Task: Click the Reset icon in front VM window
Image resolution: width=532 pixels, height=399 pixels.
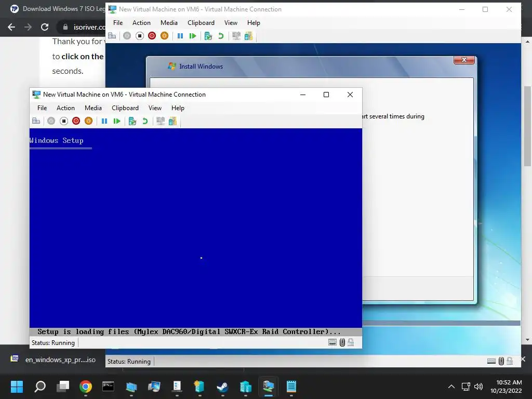Action: (117, 121)
